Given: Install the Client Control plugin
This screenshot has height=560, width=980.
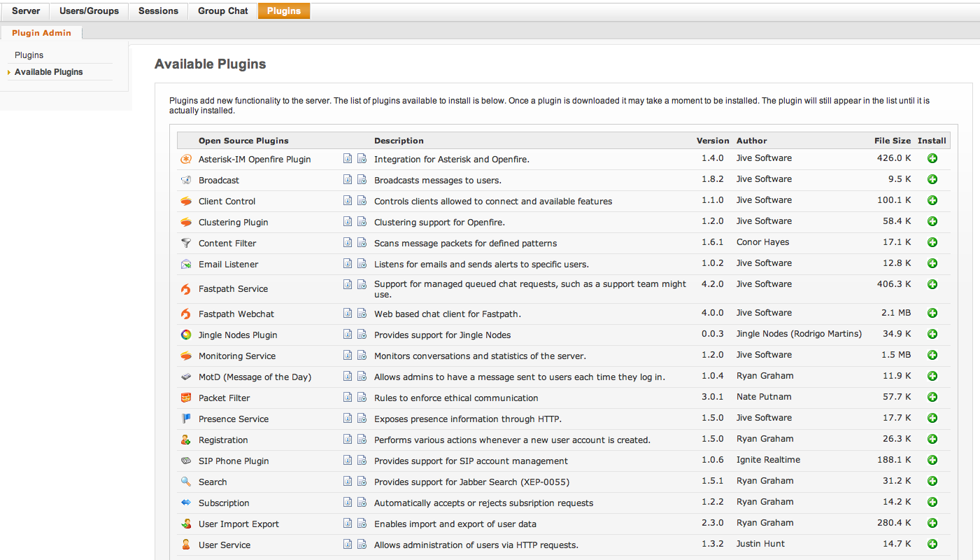Looking at the screenshot, I should coord(932,201).
